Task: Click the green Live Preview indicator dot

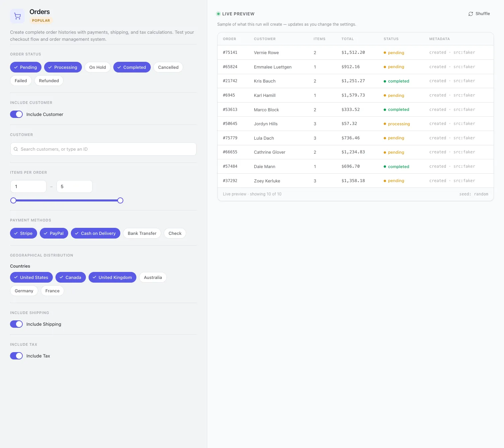Action: tap(218, 14)
